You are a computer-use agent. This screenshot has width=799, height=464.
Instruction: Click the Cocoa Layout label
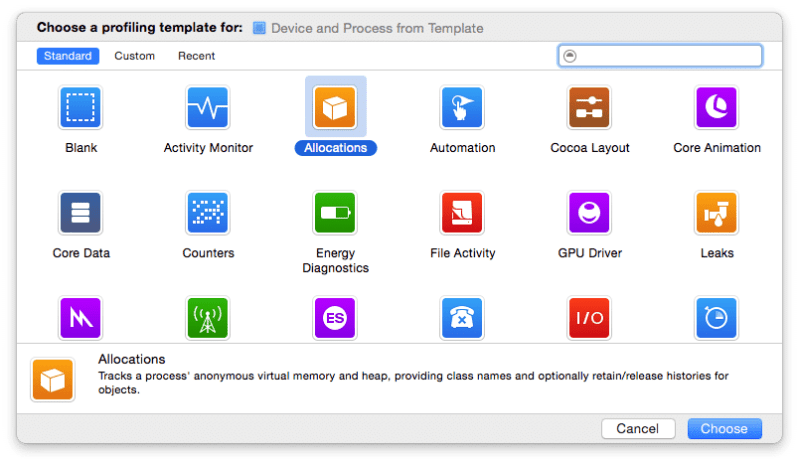pos(590,148)
